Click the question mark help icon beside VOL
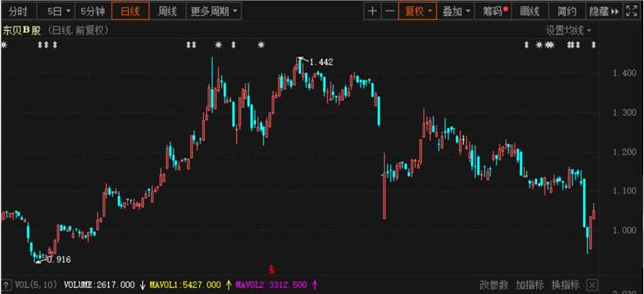Viewport: 644px width, 294px height. pos(6,285)
